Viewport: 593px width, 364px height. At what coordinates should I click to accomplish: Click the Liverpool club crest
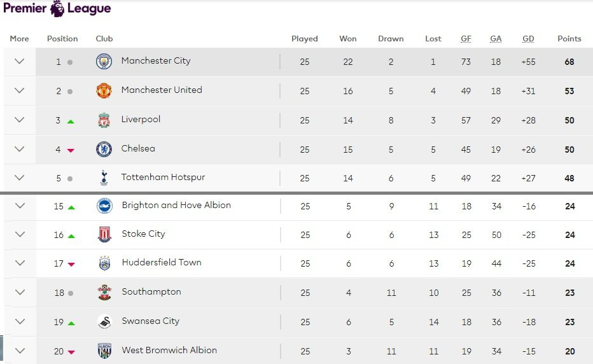click(x=104, y=120)
